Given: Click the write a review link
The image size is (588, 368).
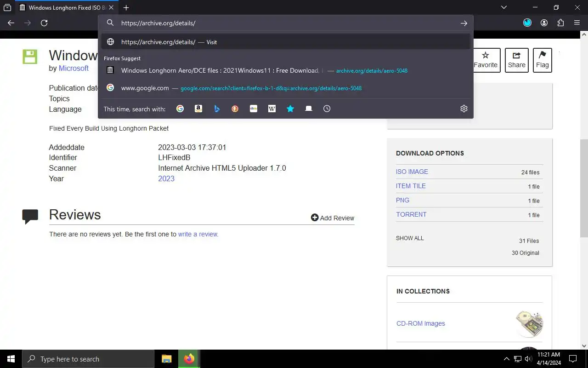Looking at the screenshot, I should point(198,234).
